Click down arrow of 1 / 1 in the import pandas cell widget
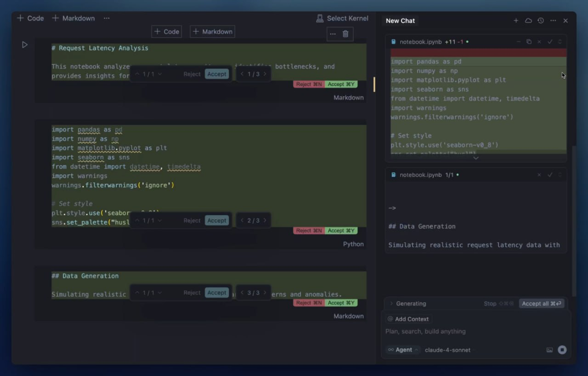 [160, 221]
